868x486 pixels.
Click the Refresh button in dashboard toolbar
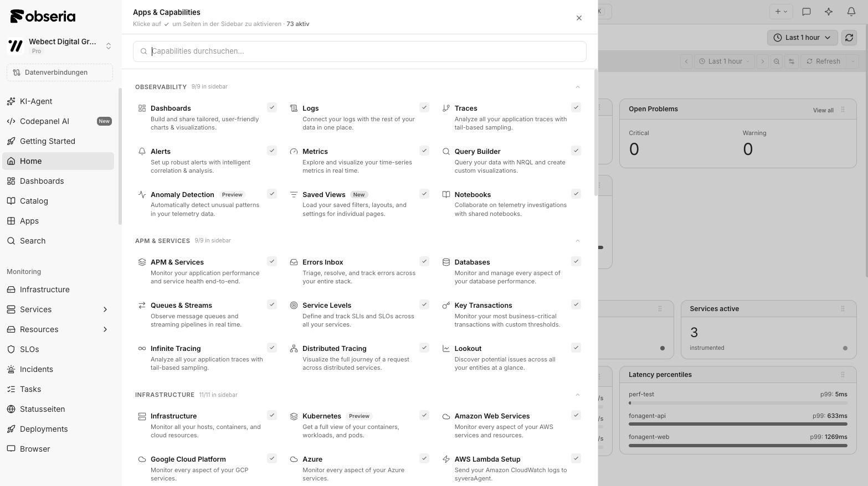(x=824, y=61)
